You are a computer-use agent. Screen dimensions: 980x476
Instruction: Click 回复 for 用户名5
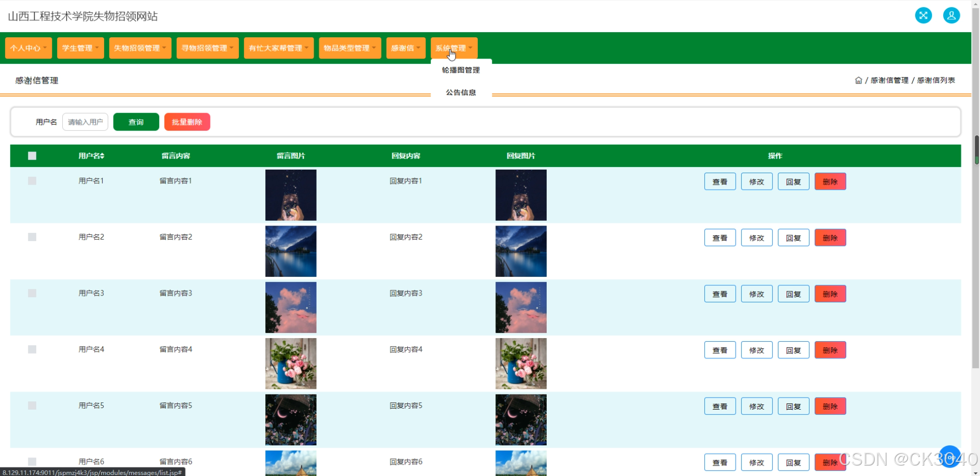pyautogui.click(x=793, y=406)
